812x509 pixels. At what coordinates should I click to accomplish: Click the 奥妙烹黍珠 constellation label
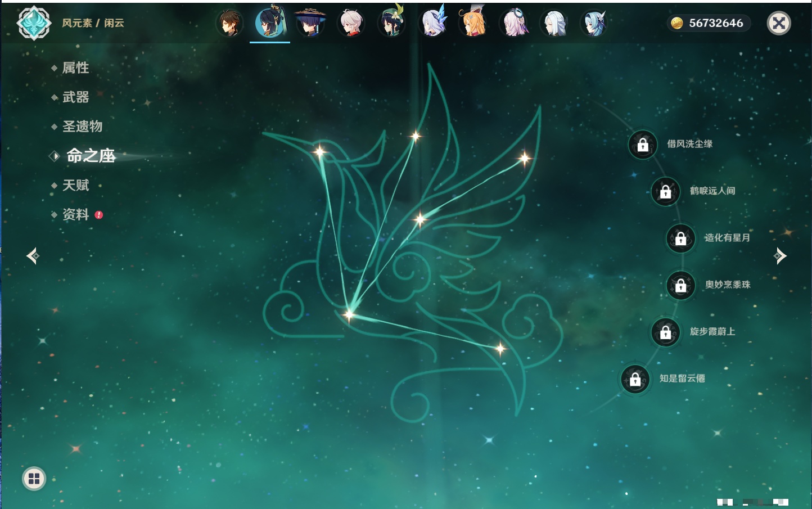coord(728,285)
